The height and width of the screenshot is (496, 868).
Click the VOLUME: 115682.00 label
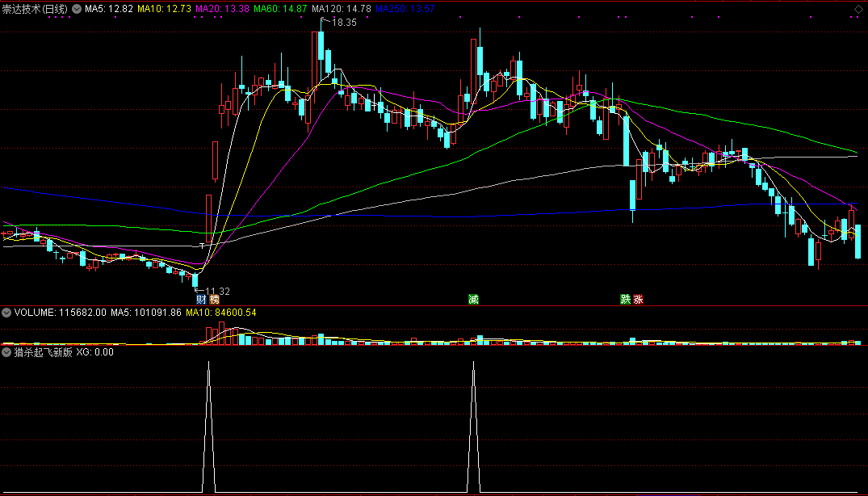pos(61,313)
